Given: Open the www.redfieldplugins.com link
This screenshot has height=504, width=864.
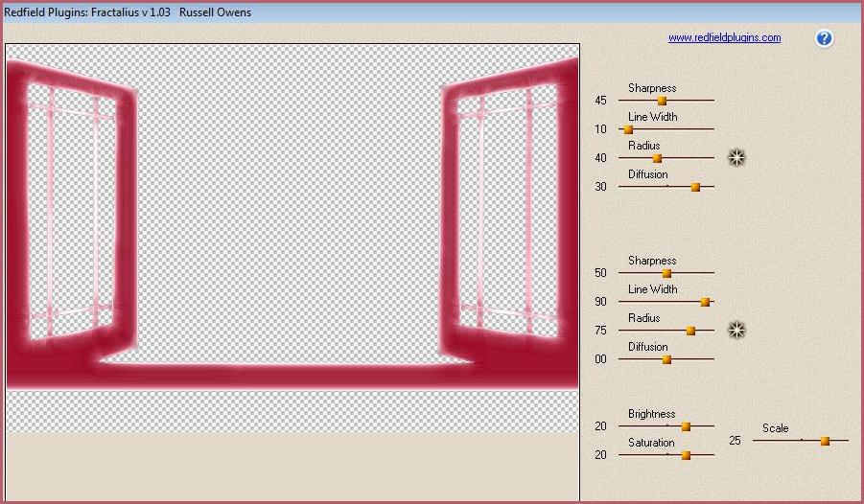Looking at the screenshot, I should [724, 38].
